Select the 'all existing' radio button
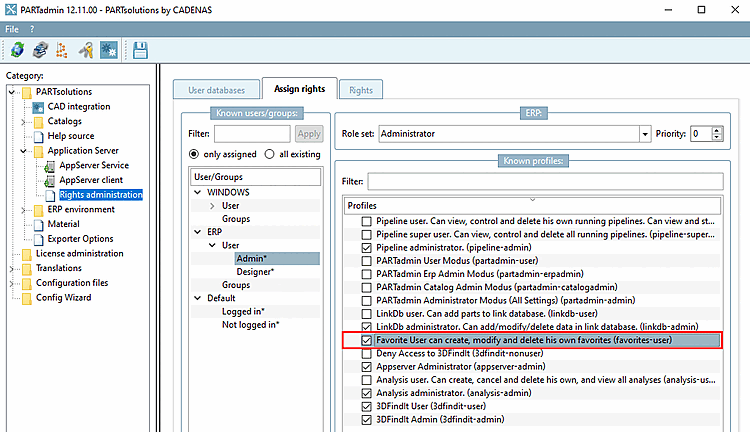750x432 pixels. (x=270, y=154)
